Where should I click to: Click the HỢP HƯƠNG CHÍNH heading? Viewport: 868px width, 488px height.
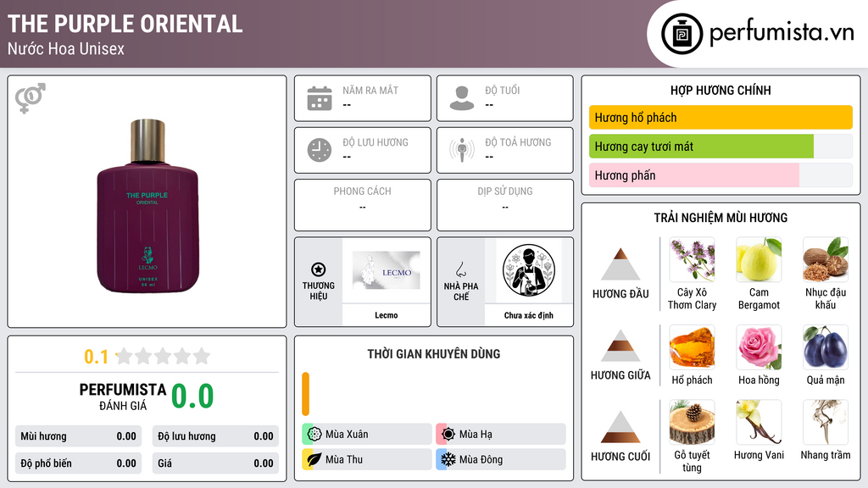pos(721,90)
